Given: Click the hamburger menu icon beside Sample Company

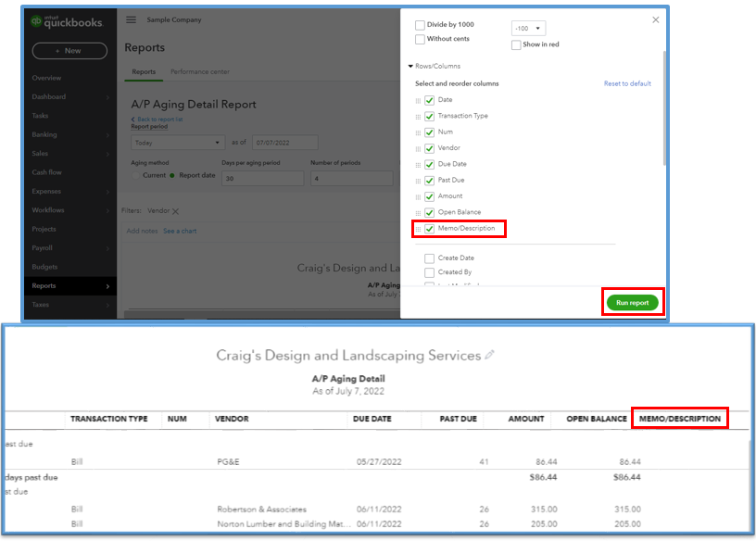Looking at the screenshot, I should click(x=131, y=19).
